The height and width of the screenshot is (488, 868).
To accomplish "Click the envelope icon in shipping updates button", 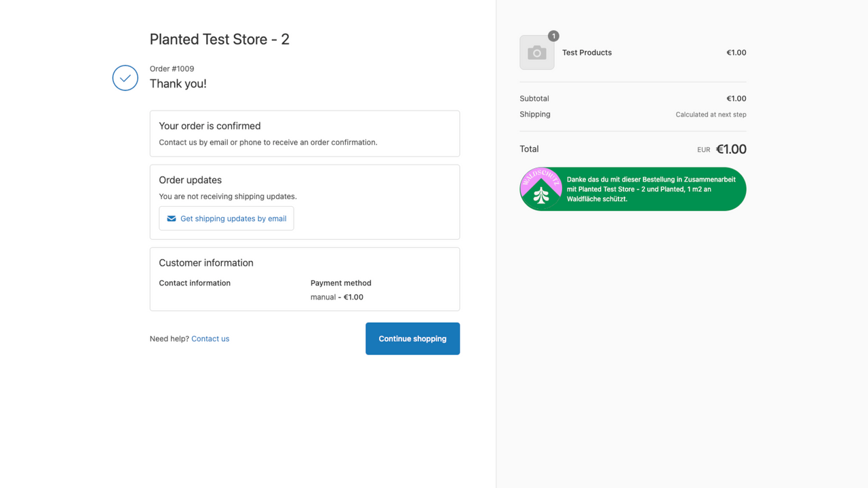I will click(x=172, y=218).
